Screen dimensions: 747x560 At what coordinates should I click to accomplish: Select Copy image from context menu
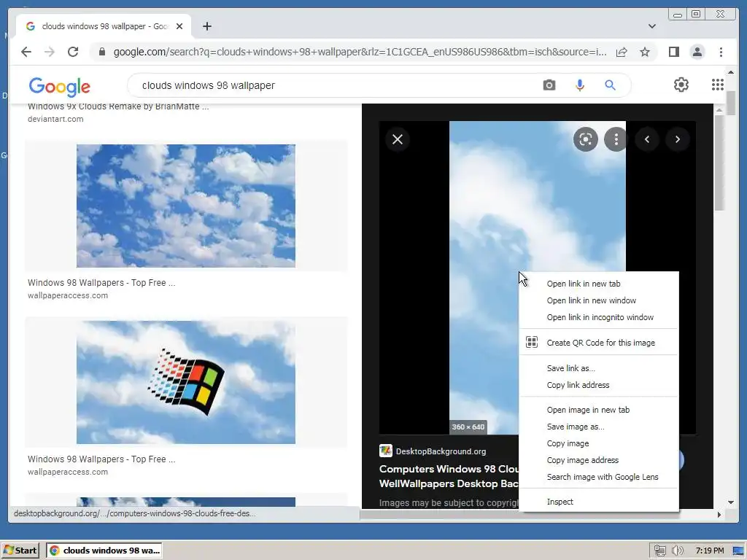(598, 443)
